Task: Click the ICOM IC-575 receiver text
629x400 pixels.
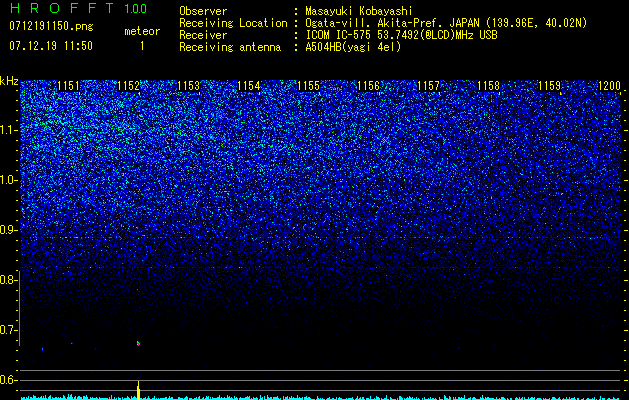Action: coord(401,35)
